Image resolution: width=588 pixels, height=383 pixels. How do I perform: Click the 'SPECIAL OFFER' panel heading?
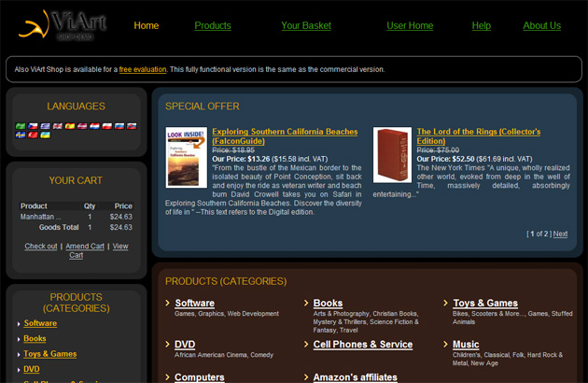point(203,106)
